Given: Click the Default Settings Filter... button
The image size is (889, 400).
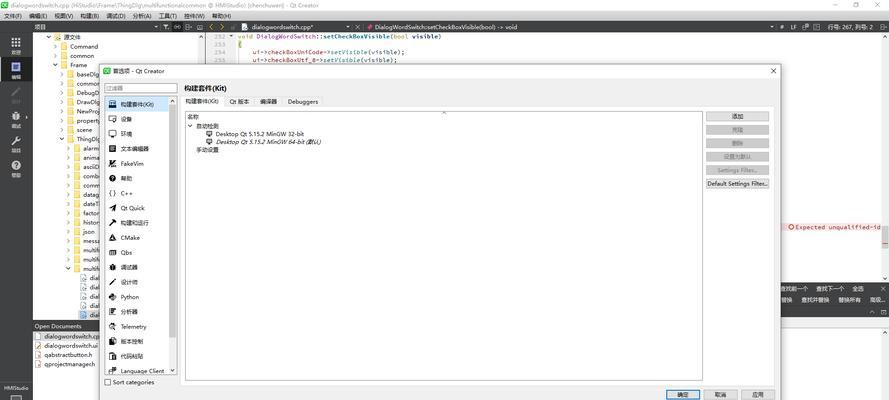Looking at the screenshot, I should pyautogui.click(x=737, y=184).
